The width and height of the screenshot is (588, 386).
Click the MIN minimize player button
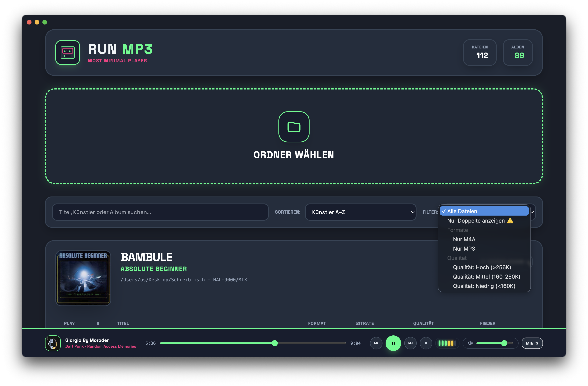click(532, 343)
